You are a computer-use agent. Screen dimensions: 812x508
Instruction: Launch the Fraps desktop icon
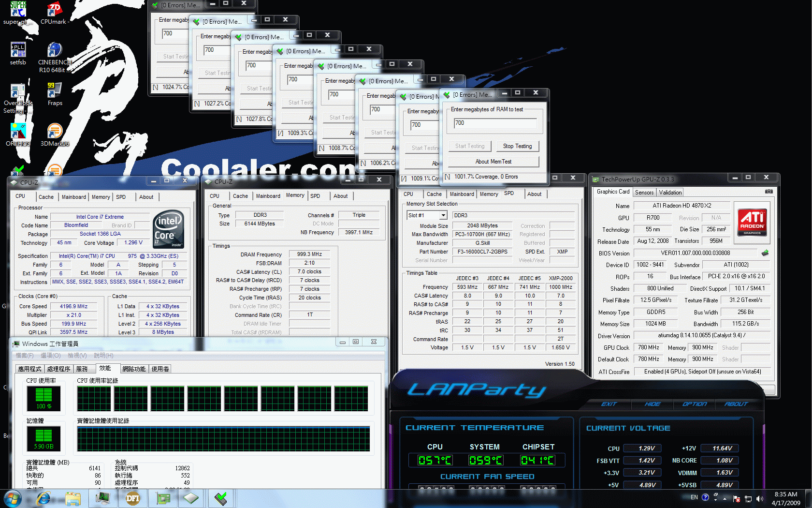(x=55, y=94)
